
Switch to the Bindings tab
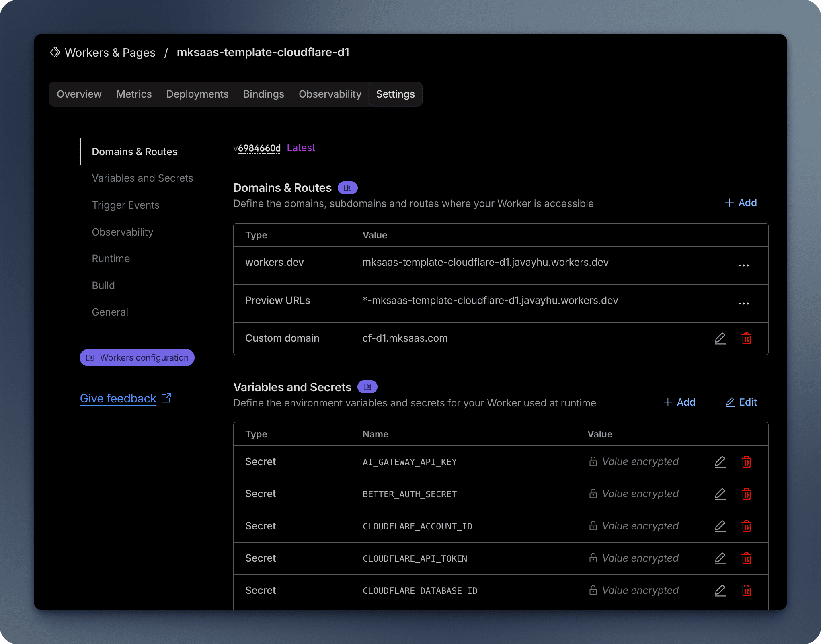(x=263, y=94)
